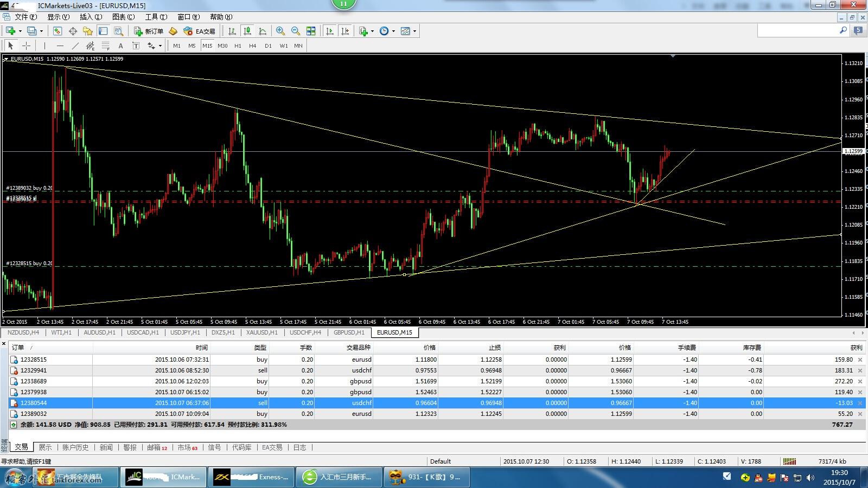Switch chart to candlestick style

click(x=247, y=31)
